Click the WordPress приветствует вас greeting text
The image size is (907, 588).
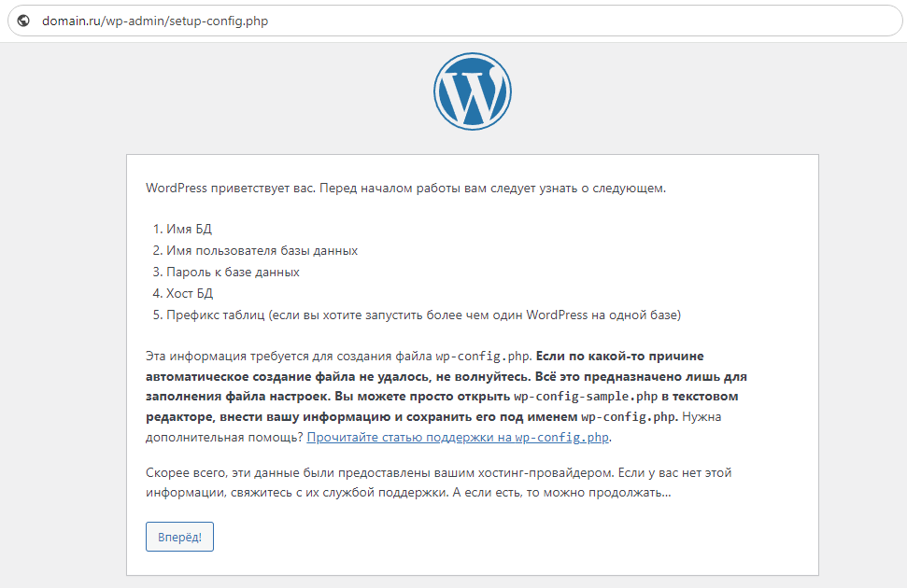tap(229, 188)
